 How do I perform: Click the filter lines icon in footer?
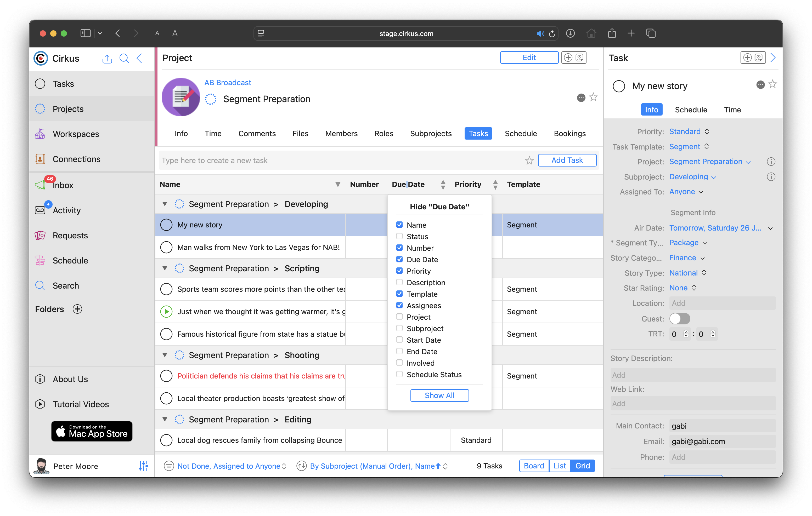point(169,466)
